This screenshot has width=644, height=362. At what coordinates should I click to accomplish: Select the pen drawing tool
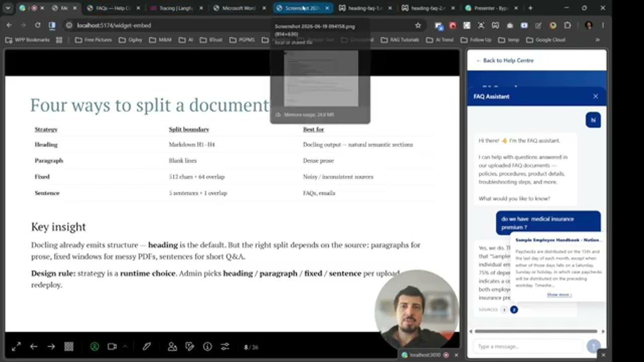tap(146, 346)
